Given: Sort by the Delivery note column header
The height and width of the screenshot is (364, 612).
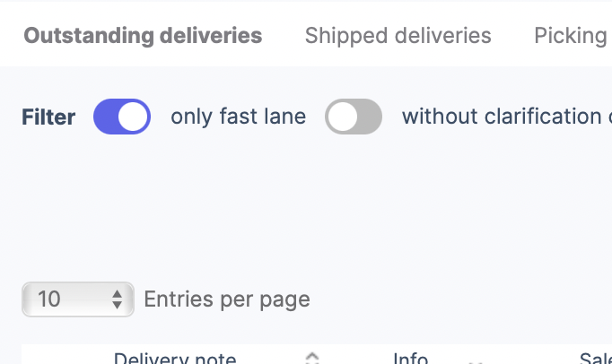Looking at the screenshot, I should pos(175,359).
